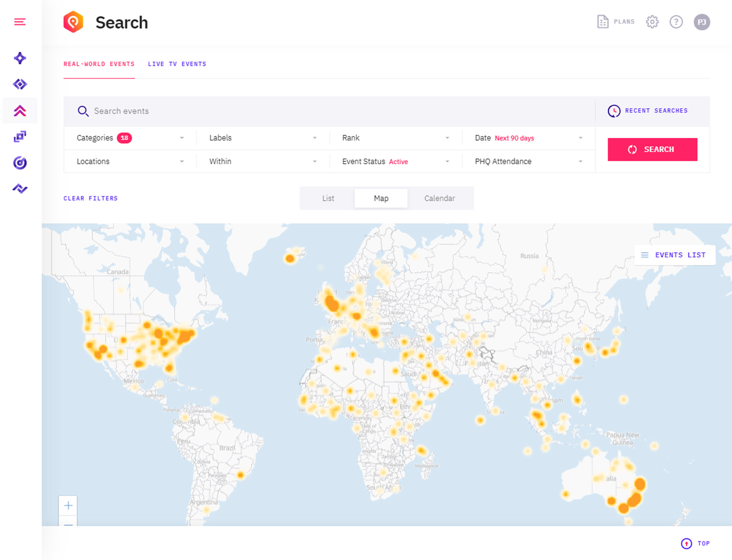The image size is (732, 560).
Task: Click the four-point star sidebar icon
Action: click(20, 58)
